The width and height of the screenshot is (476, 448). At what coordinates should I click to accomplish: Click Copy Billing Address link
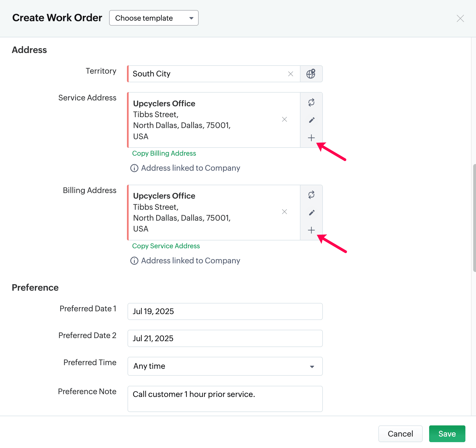pyautogui.click(x=164, y=153)
